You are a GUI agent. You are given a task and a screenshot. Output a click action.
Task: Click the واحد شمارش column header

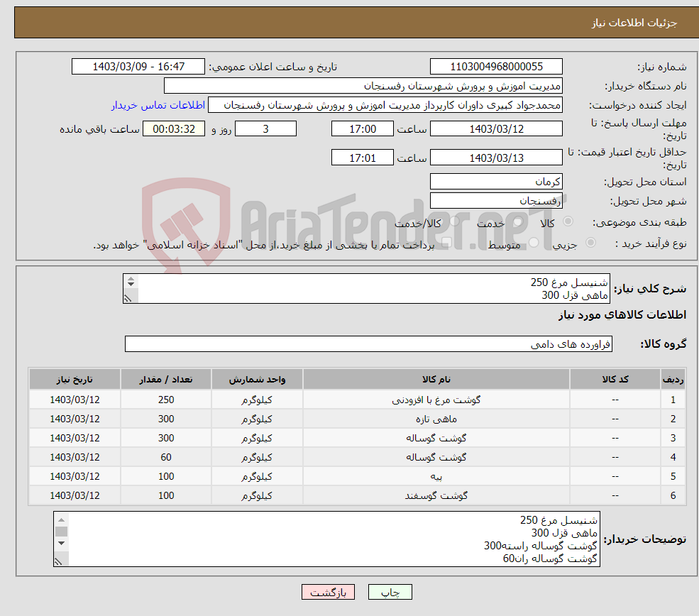257,379
